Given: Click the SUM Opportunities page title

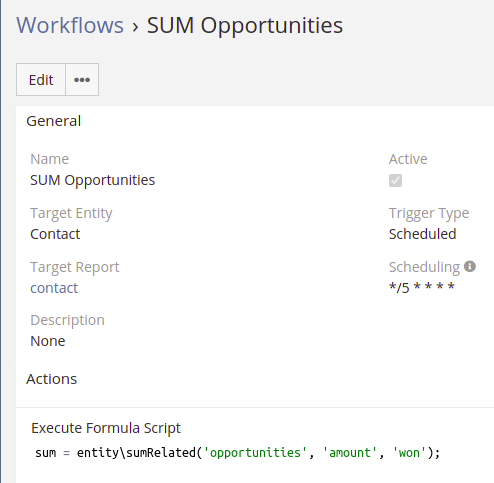Looking at the screenshot, I should click(x=245, y=25).
